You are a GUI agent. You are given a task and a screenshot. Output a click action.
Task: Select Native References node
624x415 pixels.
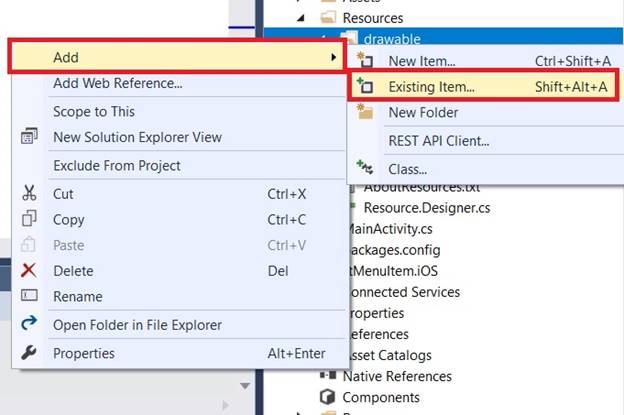[x=397, y=376]
